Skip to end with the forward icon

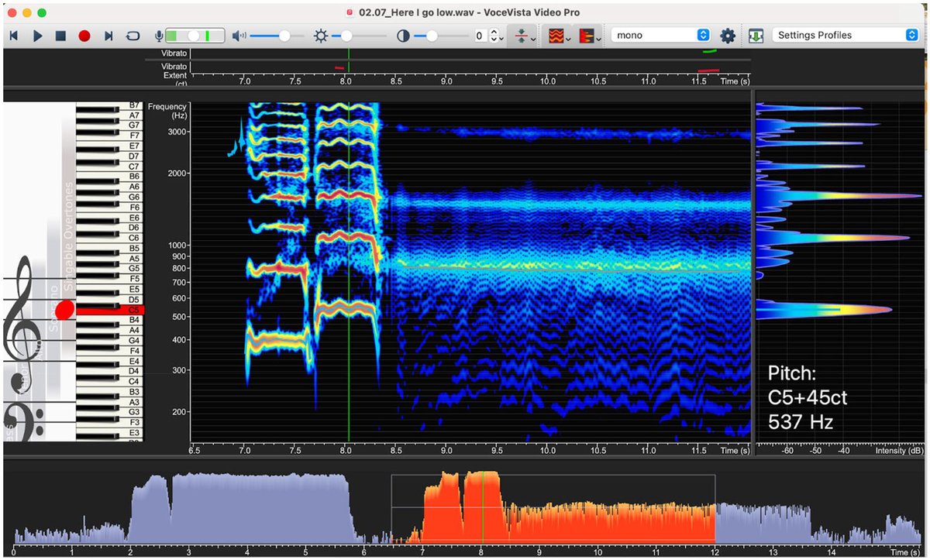point(108,36)
